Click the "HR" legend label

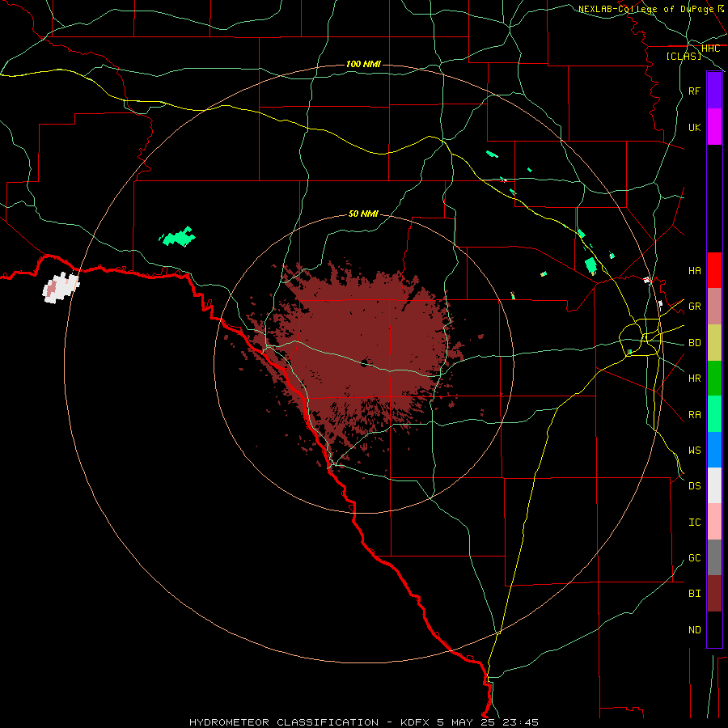pos(694,379)
